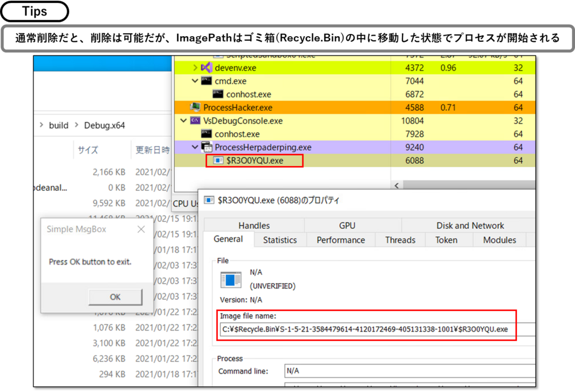Expand the devenv.exe process node
The image size is (575, 392).
(195, 68)
